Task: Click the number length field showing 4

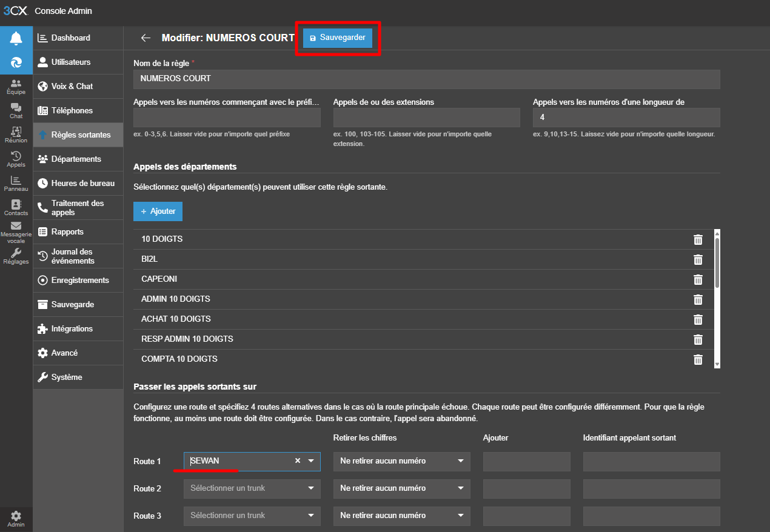Action: (626, 118)
